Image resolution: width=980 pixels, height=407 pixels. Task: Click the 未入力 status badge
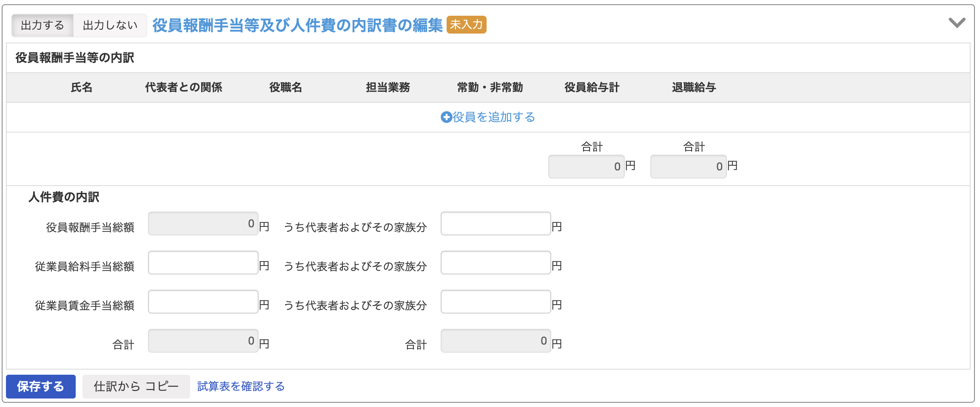[467, 25]
